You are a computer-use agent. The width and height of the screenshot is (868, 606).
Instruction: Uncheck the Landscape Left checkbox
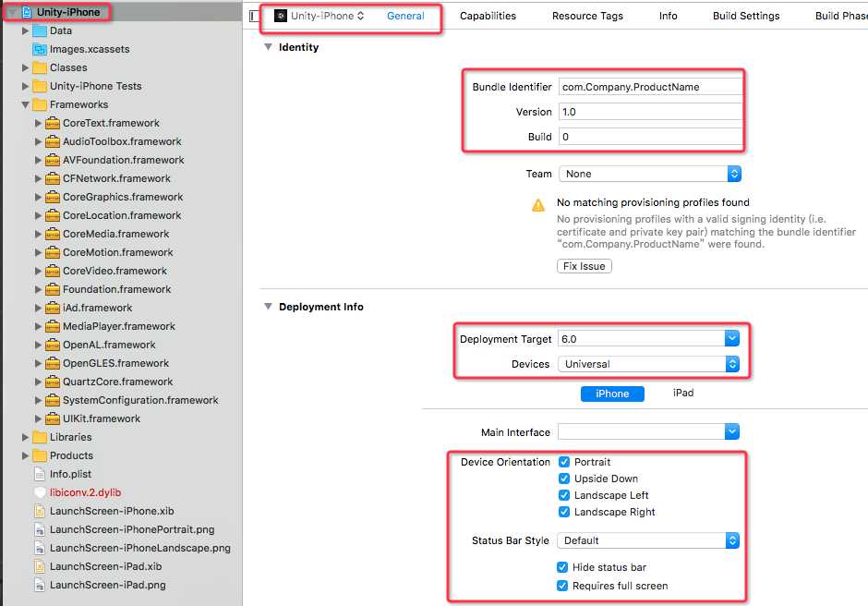(x=564, y=495)
